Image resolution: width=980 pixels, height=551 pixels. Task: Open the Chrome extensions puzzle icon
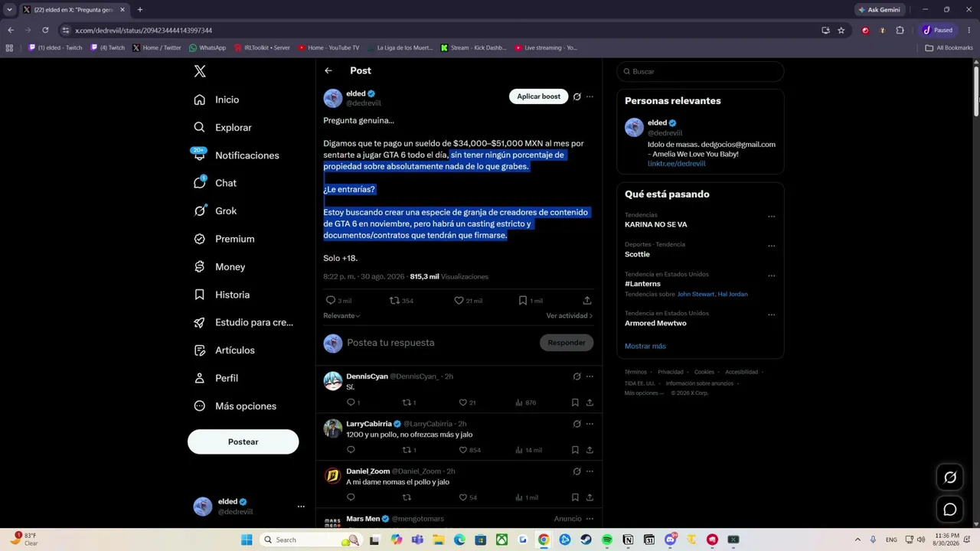pyautogui.click(x=900, y=31)
